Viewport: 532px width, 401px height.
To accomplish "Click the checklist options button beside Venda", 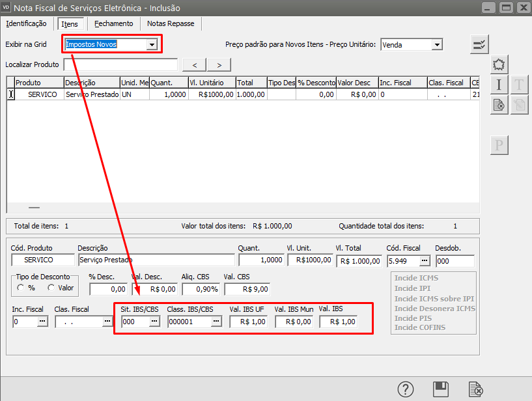I will [479, 44].
